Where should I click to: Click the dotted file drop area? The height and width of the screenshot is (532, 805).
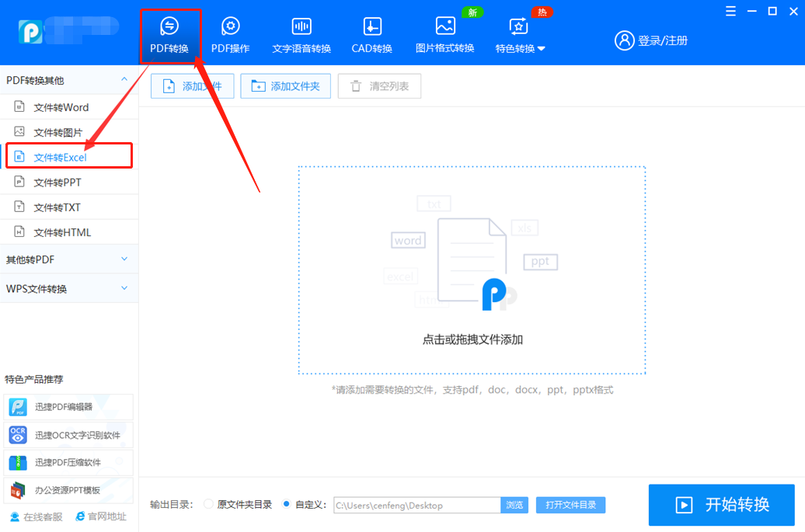[x=472, y=270]
